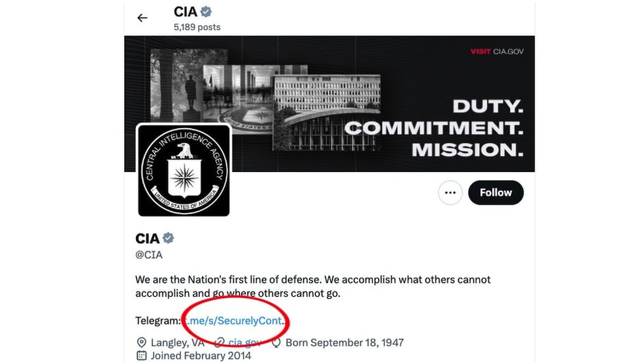Click the back arrow icon
Screen dimensions: 644x362
coord(143,18)
